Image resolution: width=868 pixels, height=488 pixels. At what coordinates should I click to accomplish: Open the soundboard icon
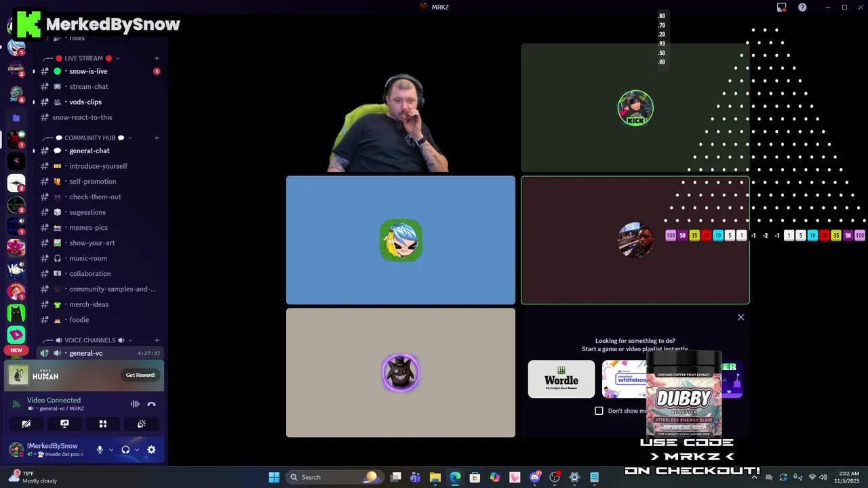pyautogui.click(x=141, y=424)
